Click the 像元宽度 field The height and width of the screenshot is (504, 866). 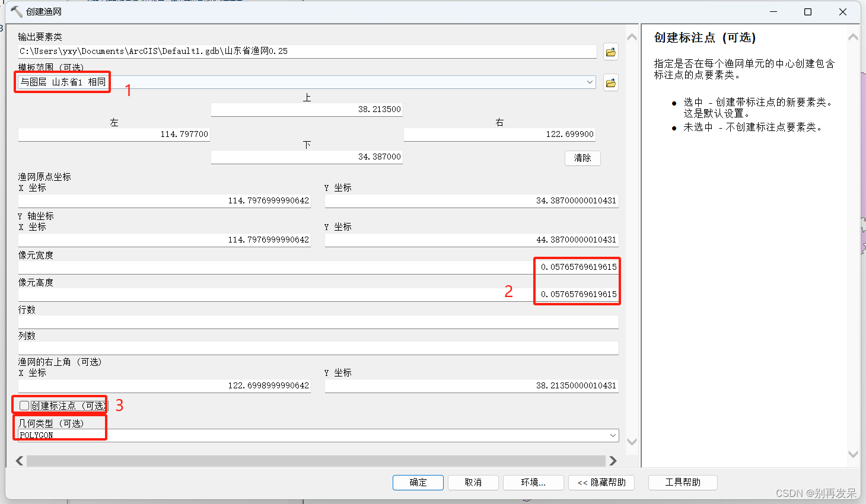pyautogui.click(x=319, y=267)
